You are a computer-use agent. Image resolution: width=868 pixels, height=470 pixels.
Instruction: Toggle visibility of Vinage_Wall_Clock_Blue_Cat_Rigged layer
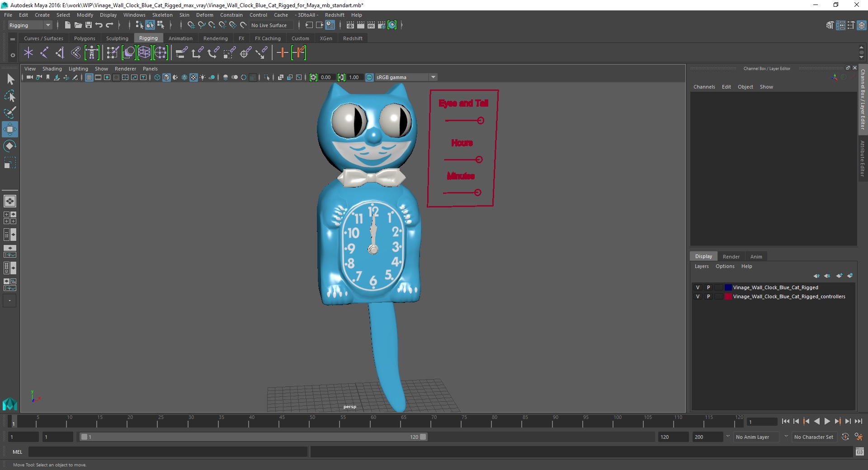click(x=698, y=287)
